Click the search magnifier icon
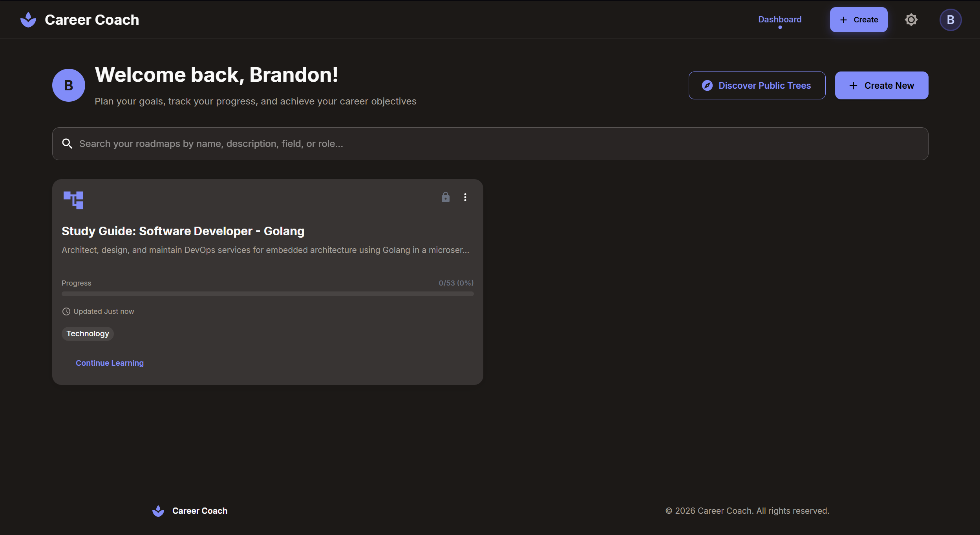The width and height of the screenshot is (980, 535). (x=67, y=144)
